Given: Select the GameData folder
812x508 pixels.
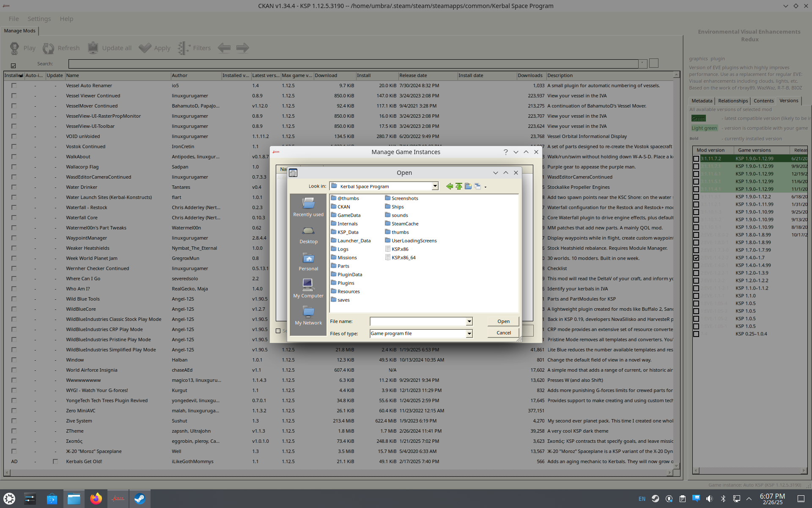Looking at the screenshot, I should pyautogui.click(x=346, y=215).
